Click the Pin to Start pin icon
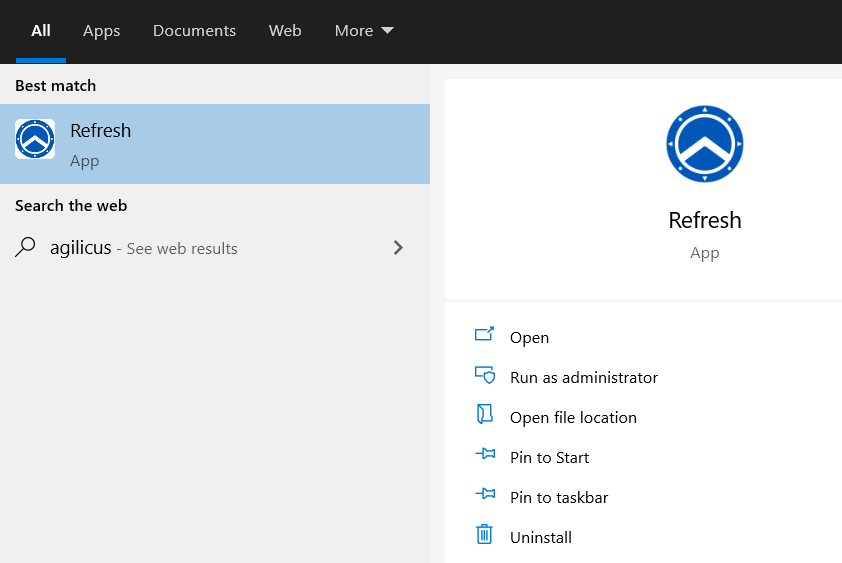 pyautogui.click(x=485, y=454)
